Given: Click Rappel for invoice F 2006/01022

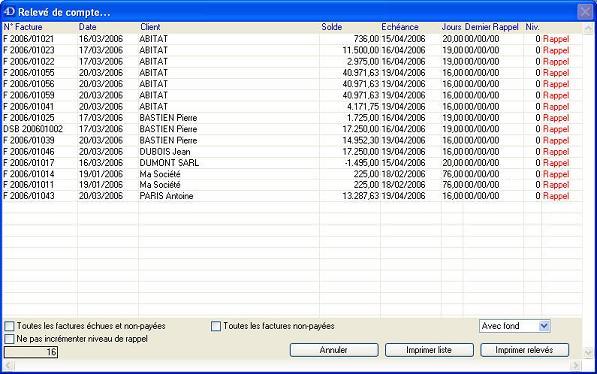Looking at the screenshot, I should 556,61.
